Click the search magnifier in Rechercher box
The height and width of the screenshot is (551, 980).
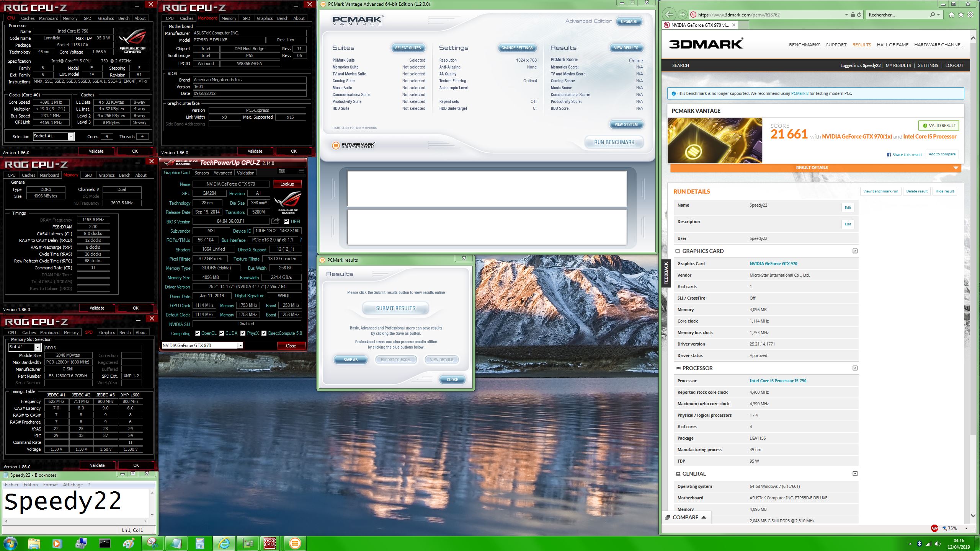(x=932, y=15)
